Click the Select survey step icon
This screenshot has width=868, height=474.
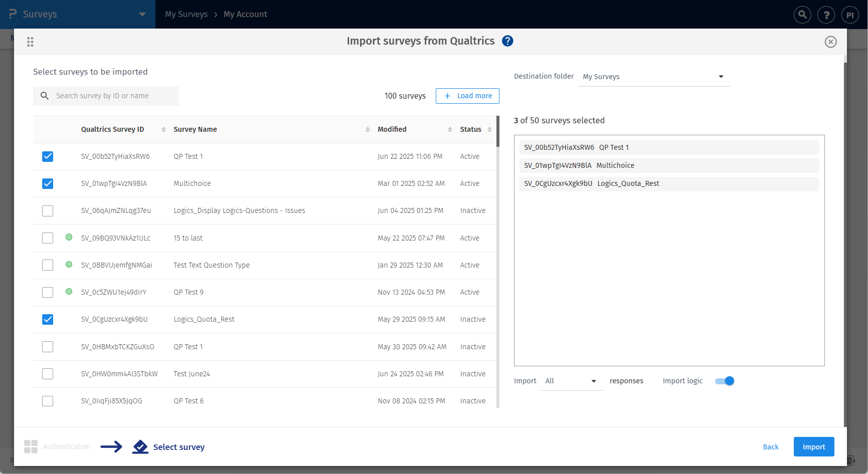tap(140, 446)
